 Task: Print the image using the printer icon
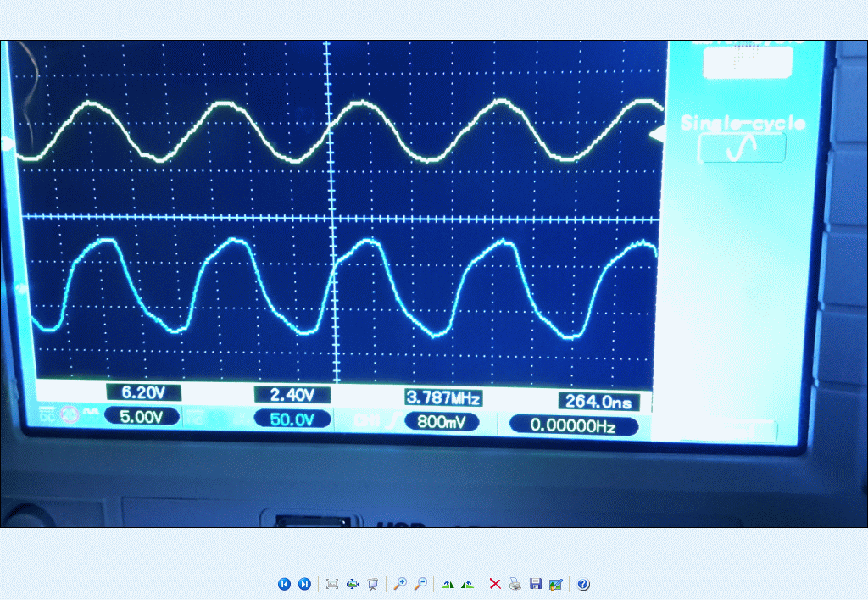[515, 584]
